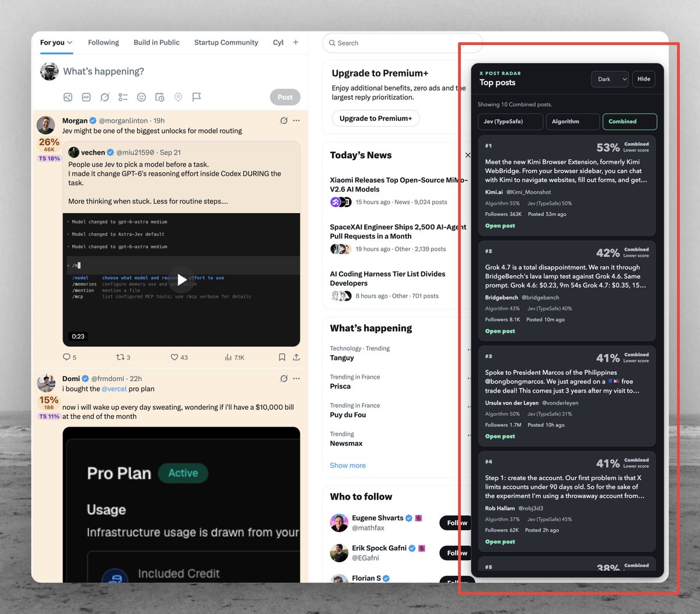This screenshot has height=614, width=700.
Task: Like Morgan's post with heart icon
Action: click(x=174, y=357)
